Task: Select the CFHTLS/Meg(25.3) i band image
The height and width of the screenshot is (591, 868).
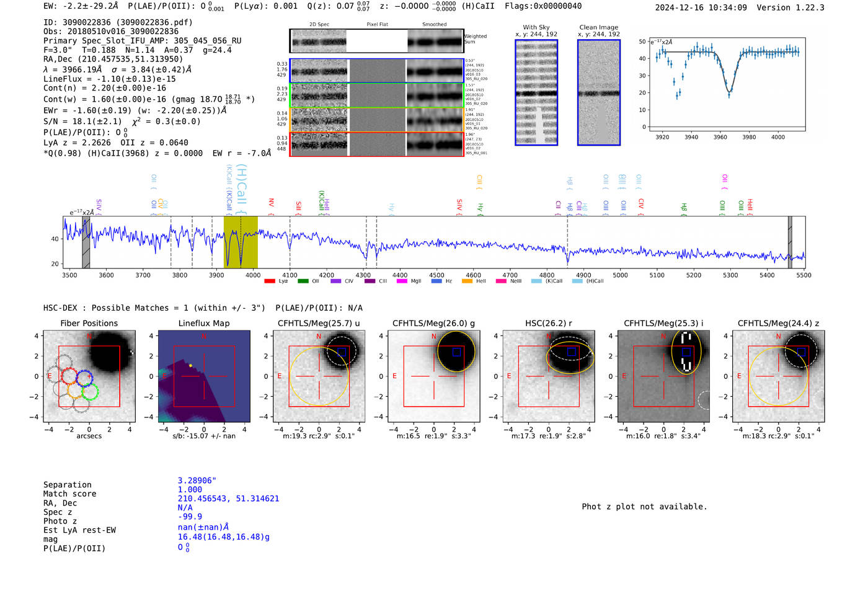Action: [x=663, y=376]
